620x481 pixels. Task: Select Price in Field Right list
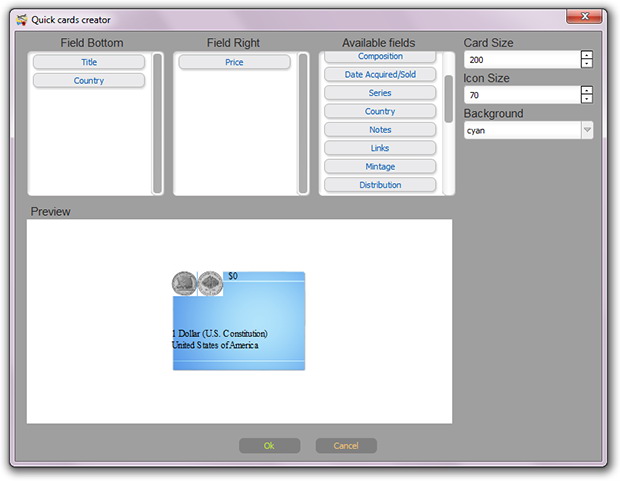click(x=234, y=62)
